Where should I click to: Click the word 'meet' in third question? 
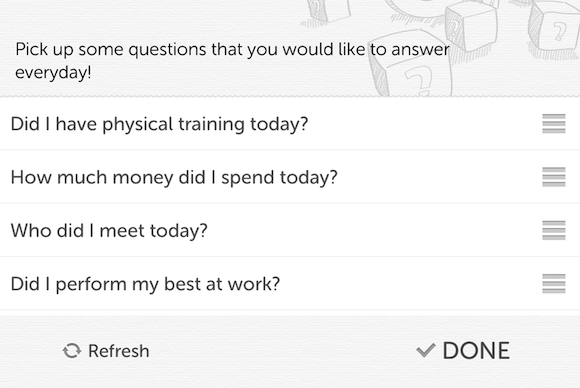click(122, 231)
